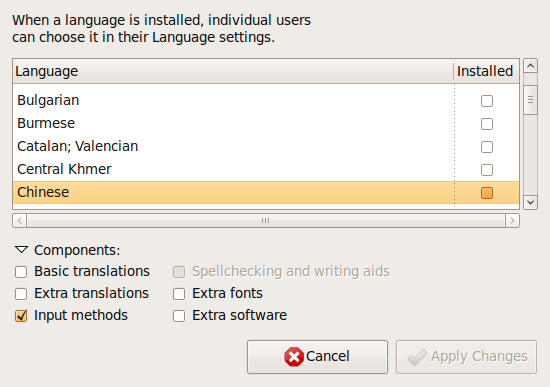This screenshot has width=550, height=387.
Task: Toggle the Installed checkbox for Central Khmer
Action: coord(487,170)
